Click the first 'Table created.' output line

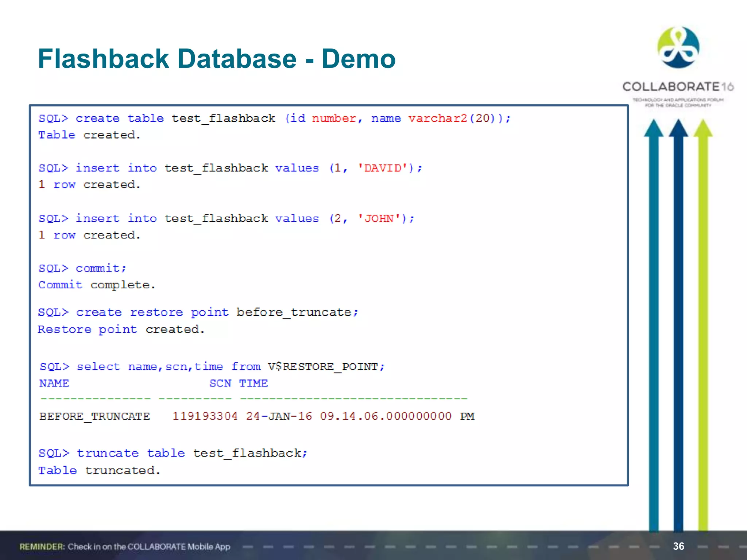(89, 135)
